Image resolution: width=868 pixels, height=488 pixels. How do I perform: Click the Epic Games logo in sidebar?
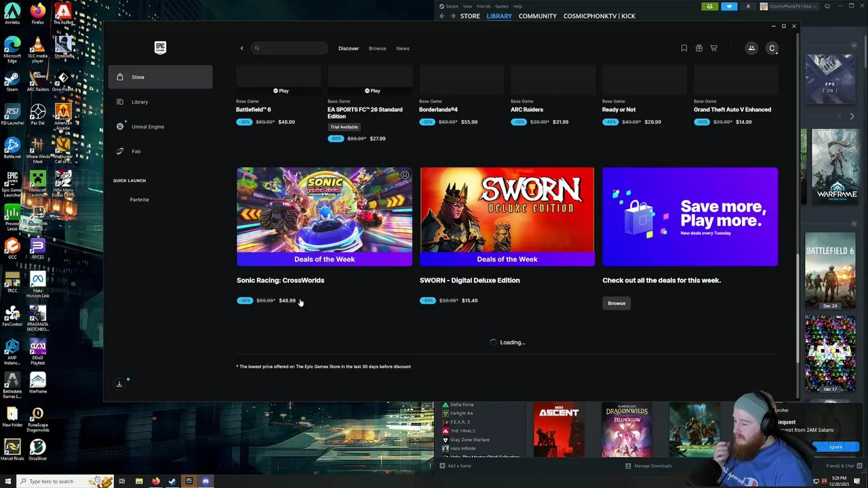160,47
